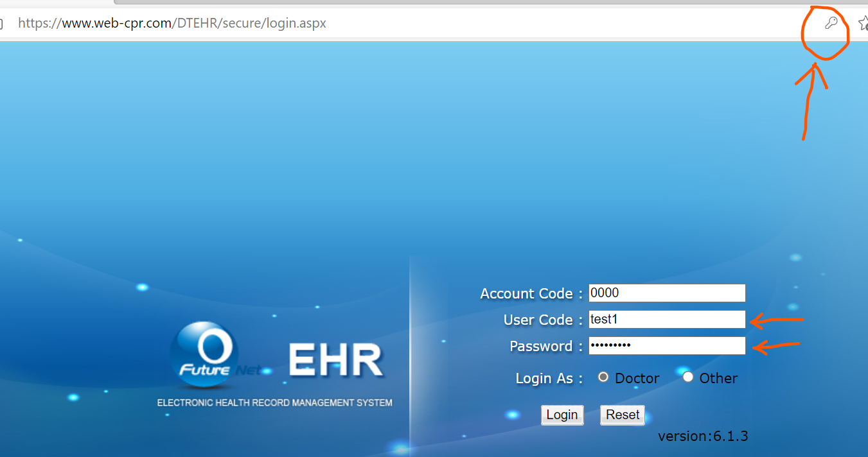This screenshot has width=868, height=457.
Task: Select the Doctor login option
Action: point(603,377)
